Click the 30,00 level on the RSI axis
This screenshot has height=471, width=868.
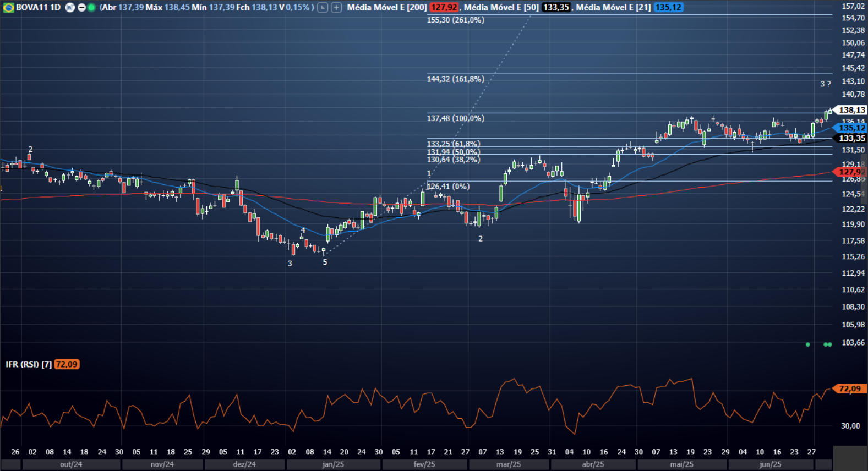point(850,426)
